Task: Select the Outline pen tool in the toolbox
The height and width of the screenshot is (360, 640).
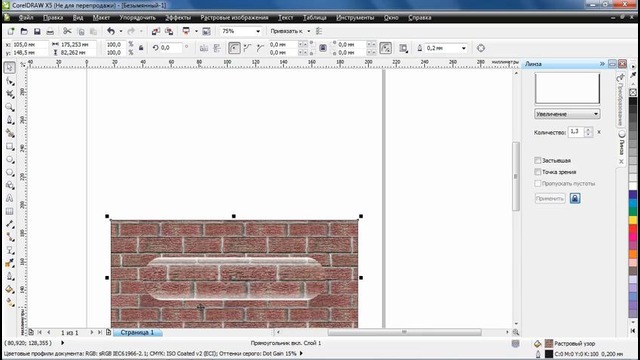Action: point(10,277)
